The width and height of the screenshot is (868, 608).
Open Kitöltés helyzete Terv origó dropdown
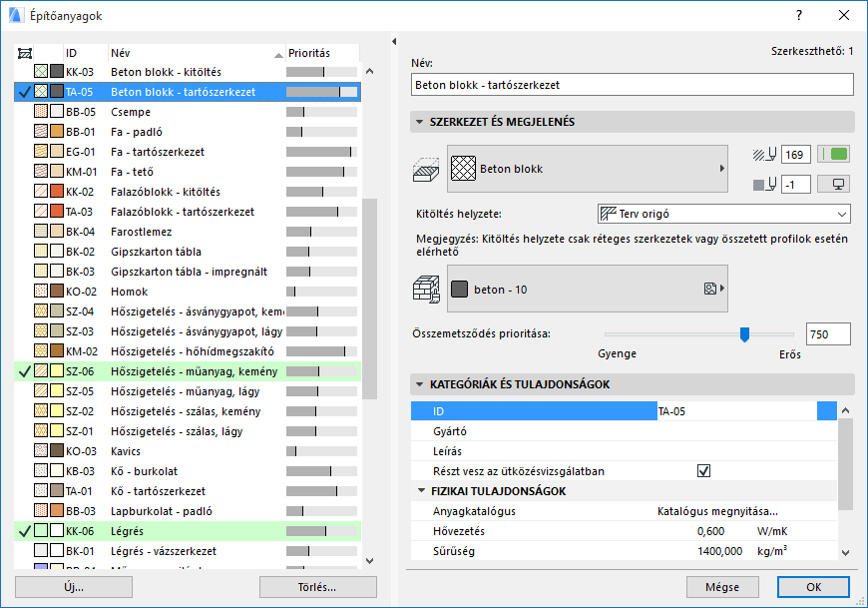724,214
